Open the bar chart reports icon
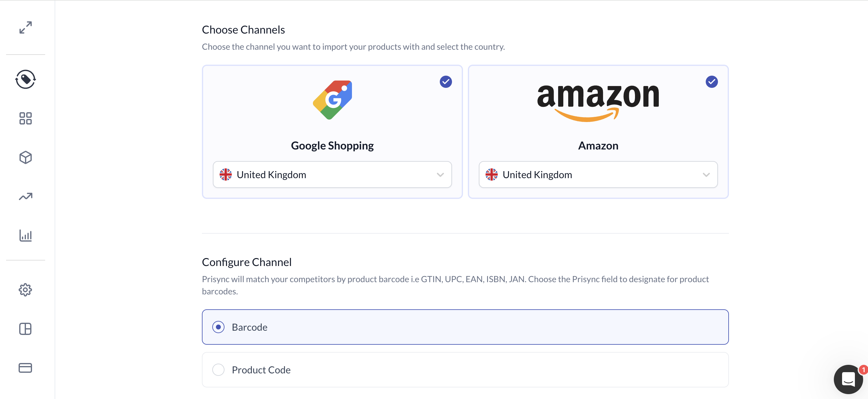This screenshot has height=399, width=868. pyautogui.click(x=26, y=235)
